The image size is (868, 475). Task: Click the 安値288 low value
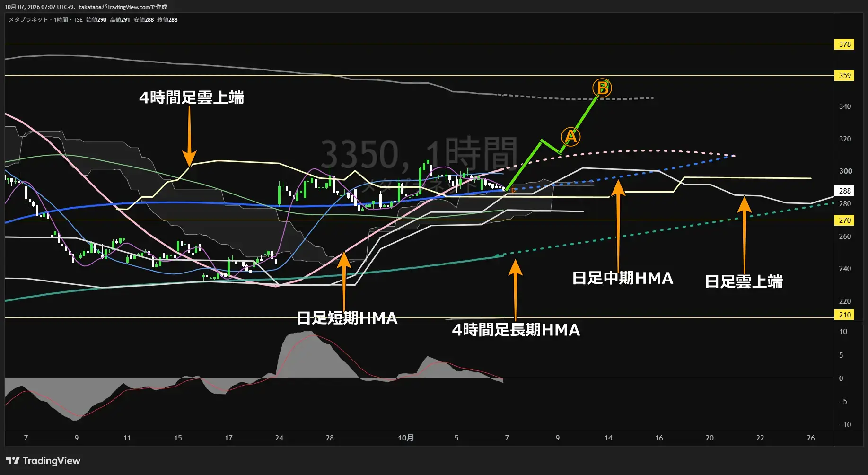click(143, 20)
